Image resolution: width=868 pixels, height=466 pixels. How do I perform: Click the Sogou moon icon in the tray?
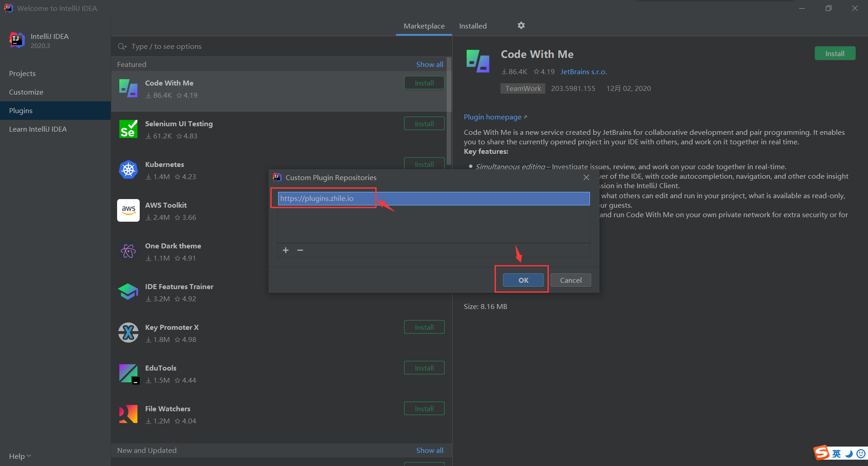[x=849, y=454]
